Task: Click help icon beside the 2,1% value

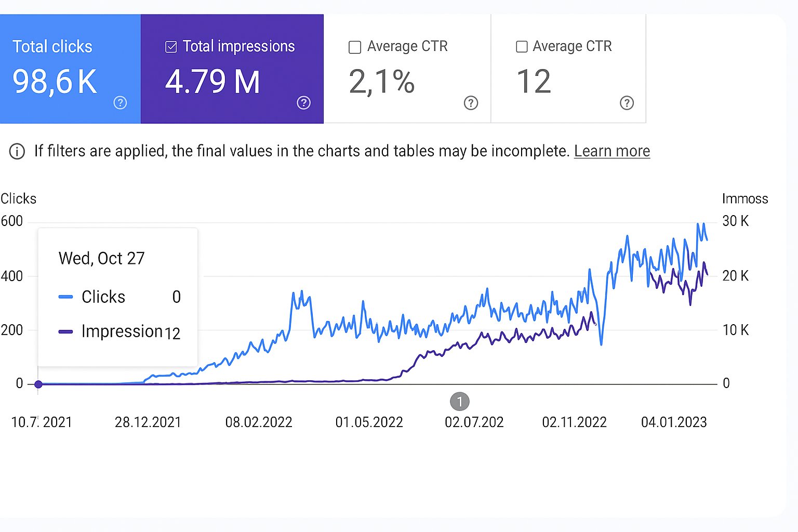Action: pyautogui.click(x=471, y=103)
